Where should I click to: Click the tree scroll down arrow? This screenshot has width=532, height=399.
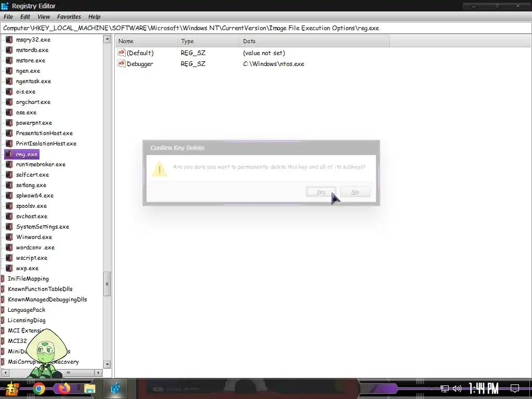107,364
